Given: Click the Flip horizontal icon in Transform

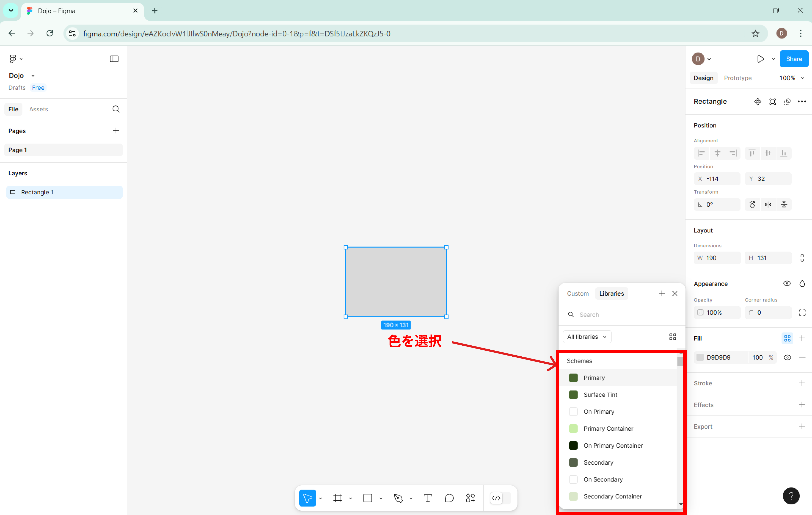Looking at the screenshot, I should click(x=768, y=205).
